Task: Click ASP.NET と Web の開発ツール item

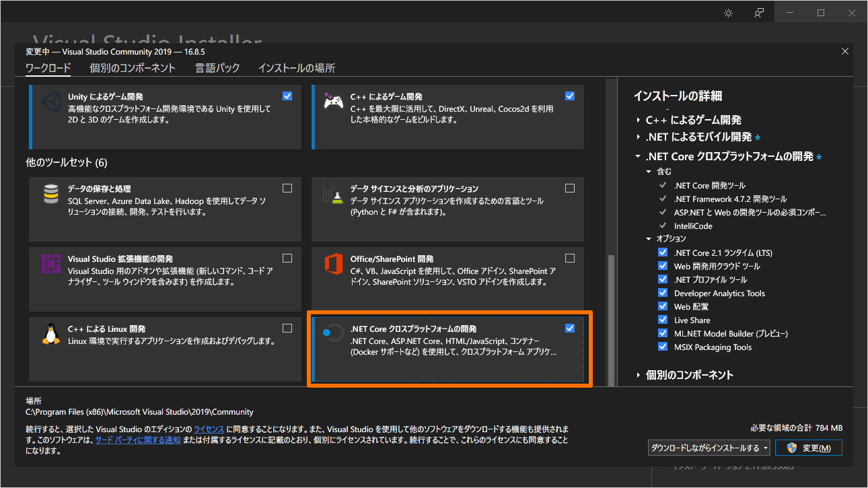Action: pyautogui.click(x=750, y=212)
